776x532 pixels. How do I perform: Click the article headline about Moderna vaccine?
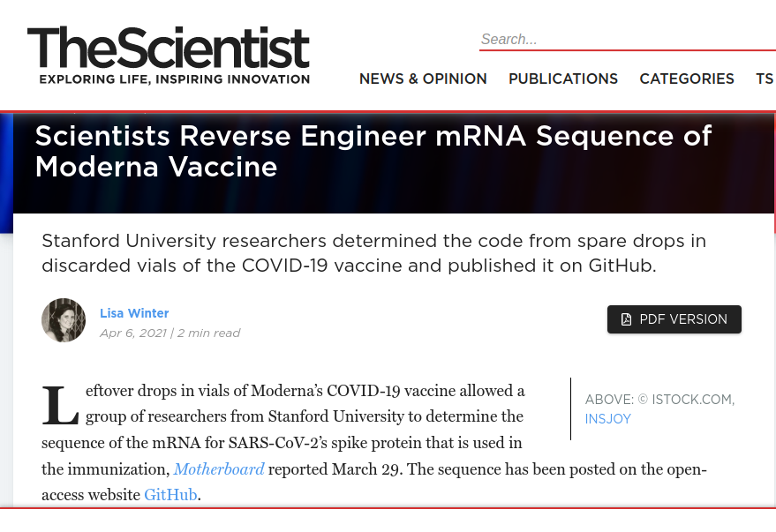click(x=373, y=151)
